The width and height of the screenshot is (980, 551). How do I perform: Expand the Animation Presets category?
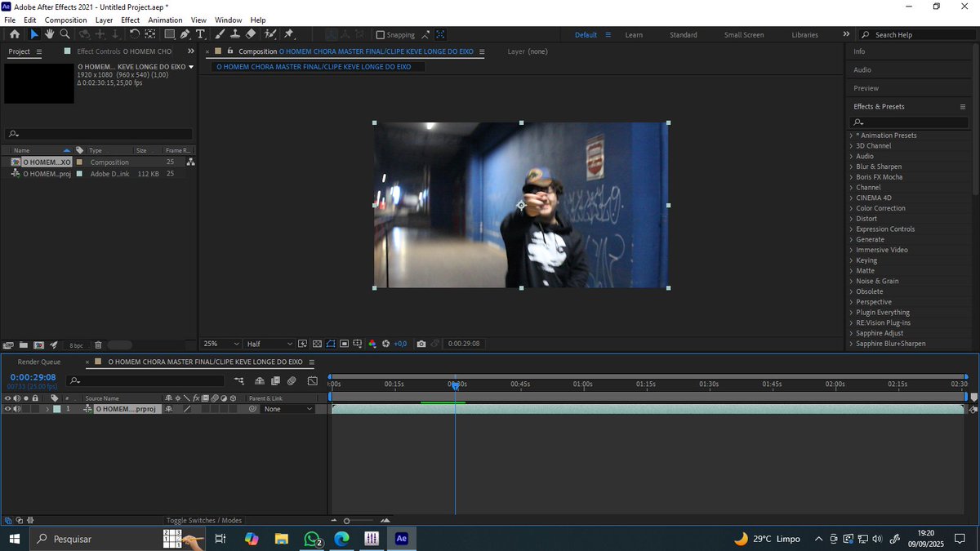point(851,136)
